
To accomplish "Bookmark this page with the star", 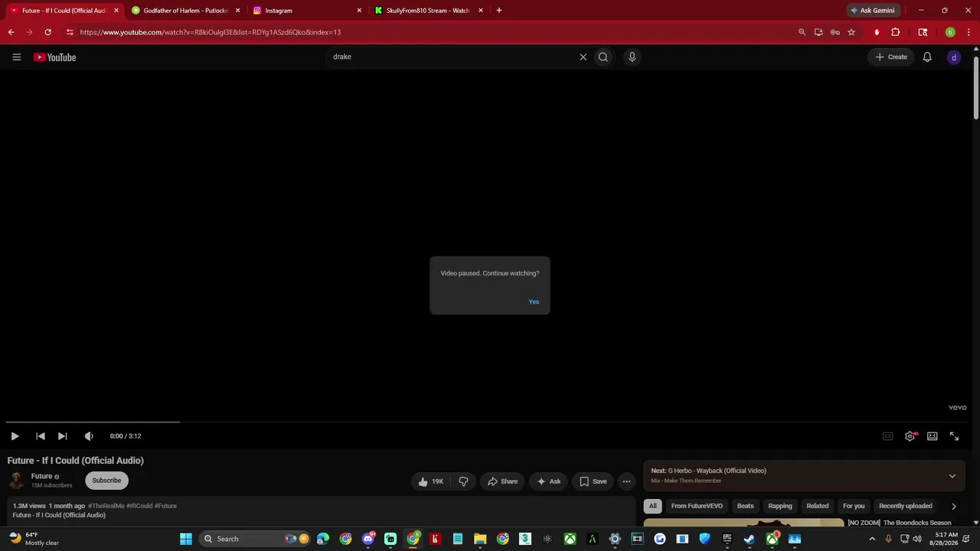I will 851,32.
